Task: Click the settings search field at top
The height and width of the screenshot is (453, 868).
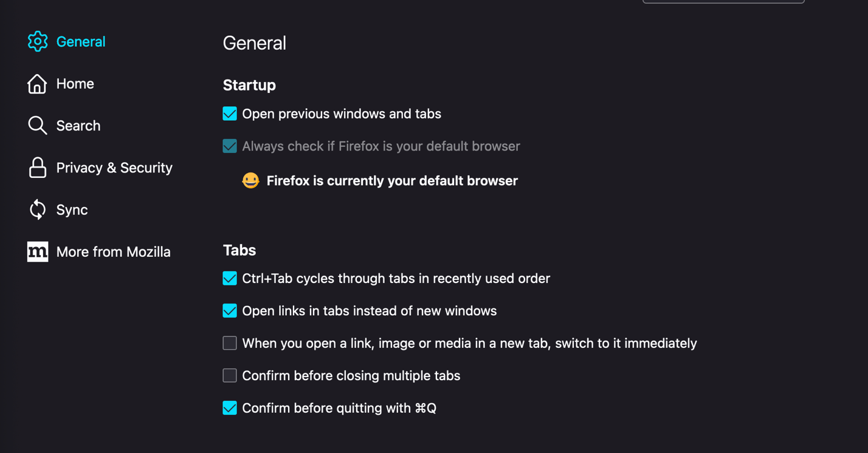Action: point(723,1)
